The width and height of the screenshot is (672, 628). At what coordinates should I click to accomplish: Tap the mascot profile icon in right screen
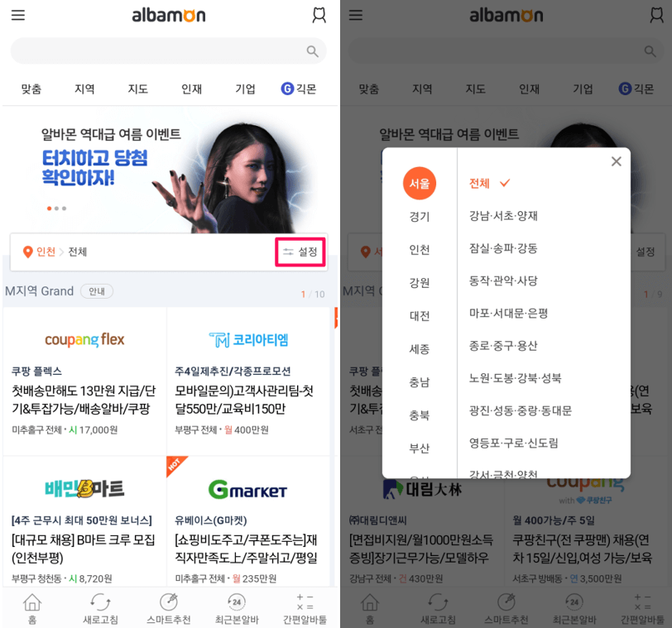[656, 16]
